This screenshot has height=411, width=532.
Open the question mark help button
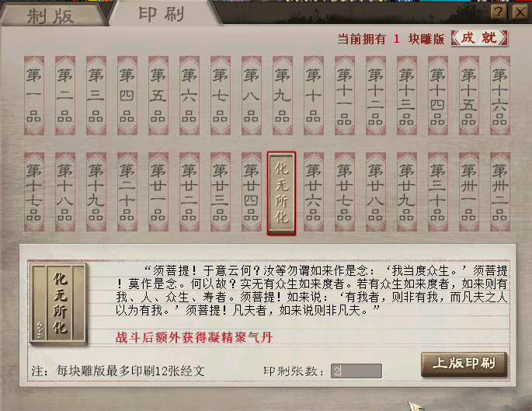tap(499, 12)
